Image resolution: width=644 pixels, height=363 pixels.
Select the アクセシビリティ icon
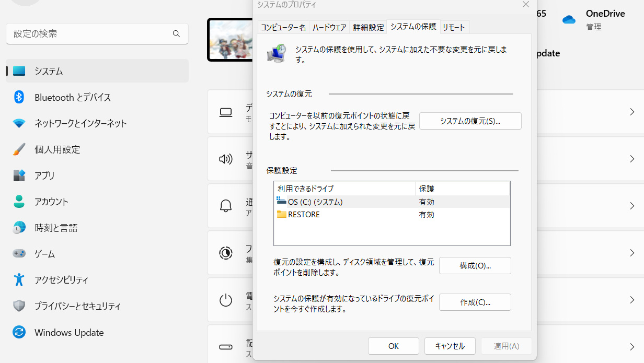[19, 280]
